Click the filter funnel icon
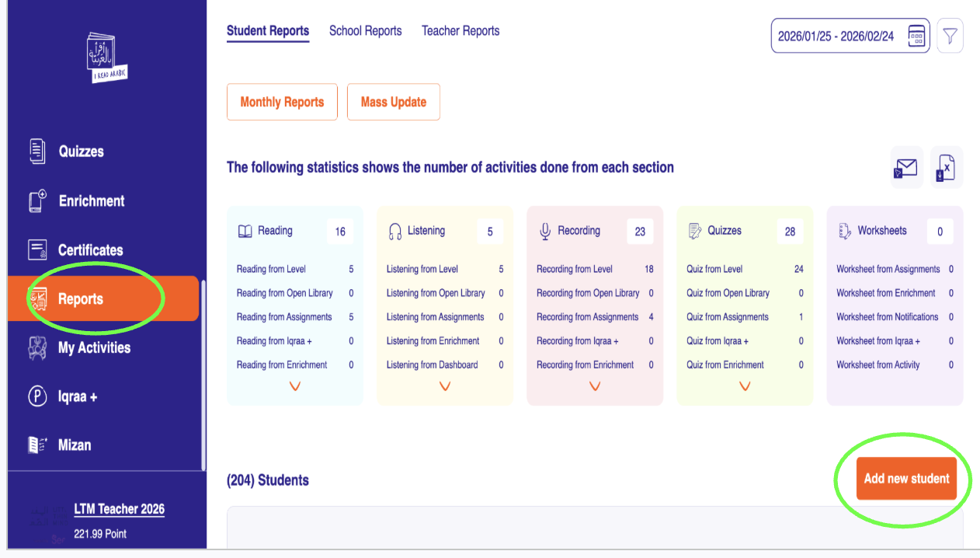The image size is (980, 558). (x=950, y=36)
